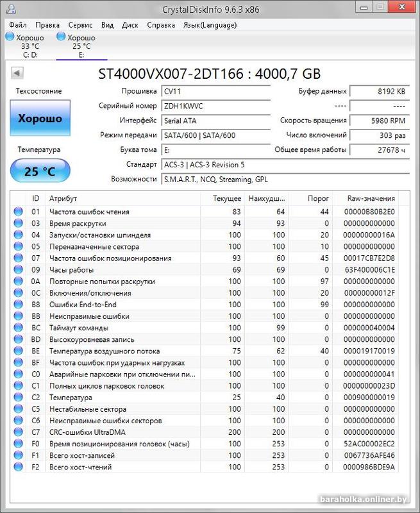
Task: Click the Прошивка field showing CV11
Action: coord(216,91)
